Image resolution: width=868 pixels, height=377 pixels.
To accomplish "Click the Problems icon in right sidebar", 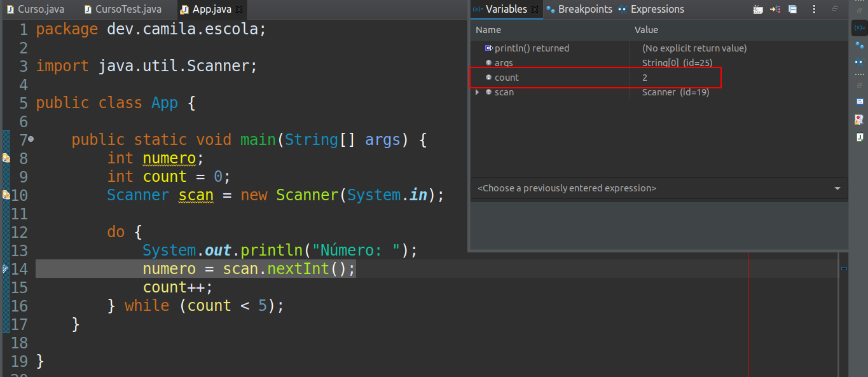I will 860,119.
